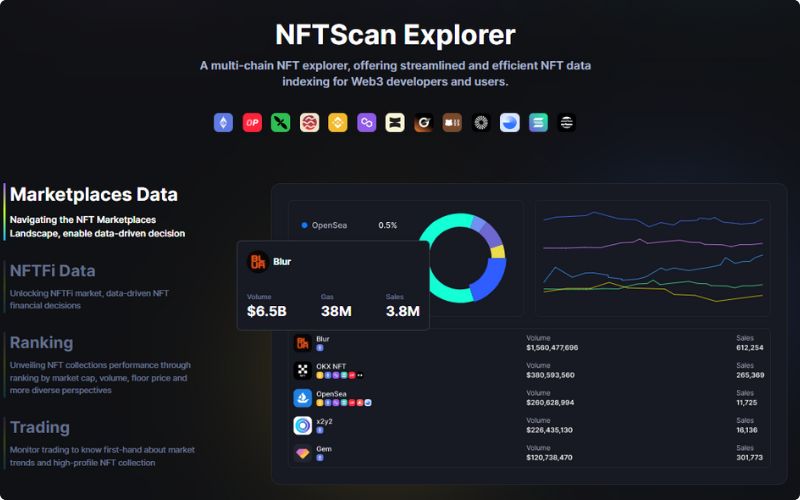Click the Gem marketplace diamond logo
The image size is (800, 500).
[x=303, y=453]
